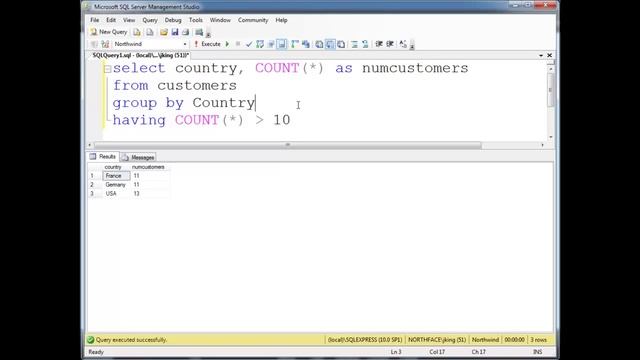The height and width of the screenshot is (360, 640).
Task: Select the France cell
Action: tap(116, 176)
